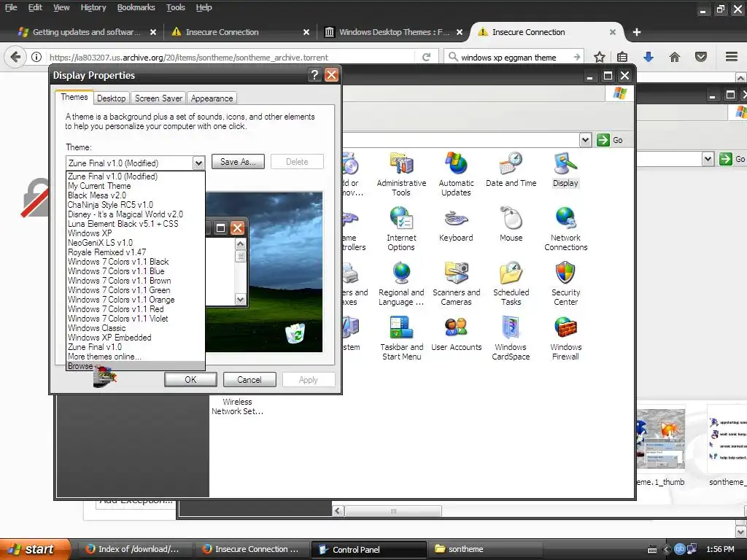Open Regional and Language options icon
This screenshot has width=747, height=560.
click(401, 284)
